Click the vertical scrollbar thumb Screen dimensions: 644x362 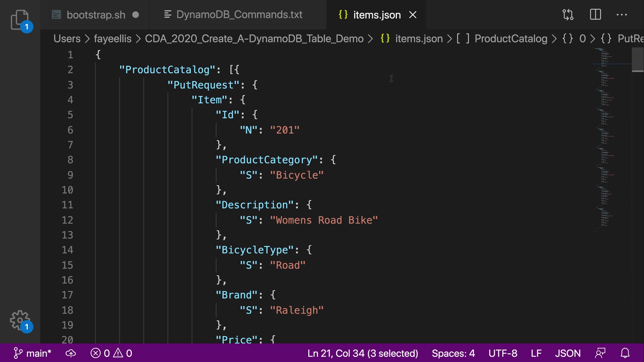point(638,60)
